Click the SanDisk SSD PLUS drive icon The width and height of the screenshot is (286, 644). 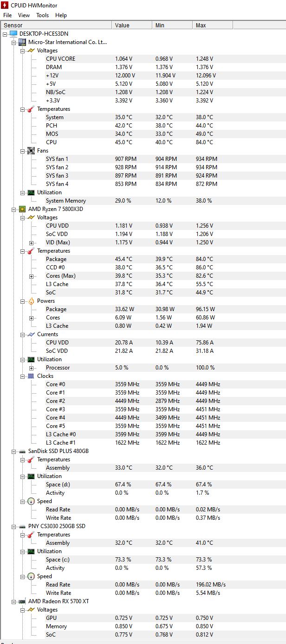[22, 451]
